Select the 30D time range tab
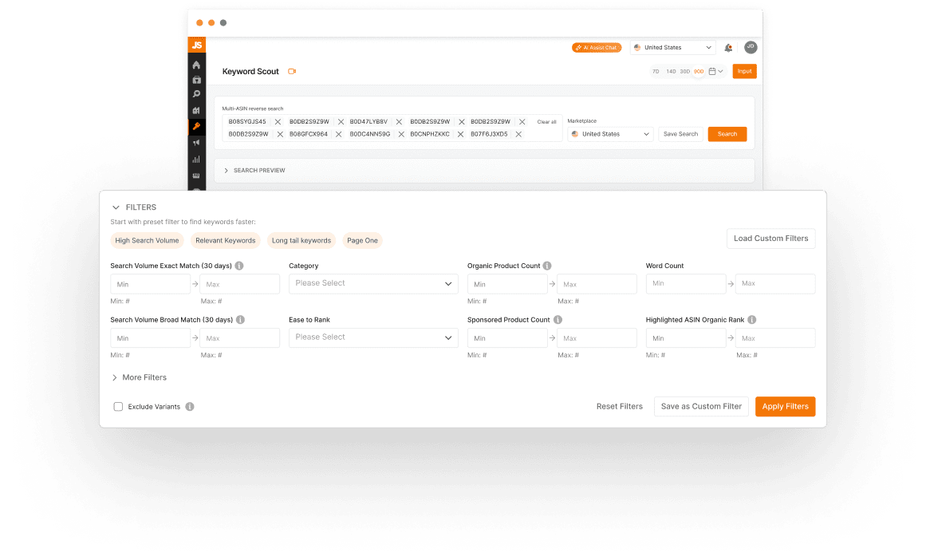Screen dimensions: 926x560 [684, 72]
